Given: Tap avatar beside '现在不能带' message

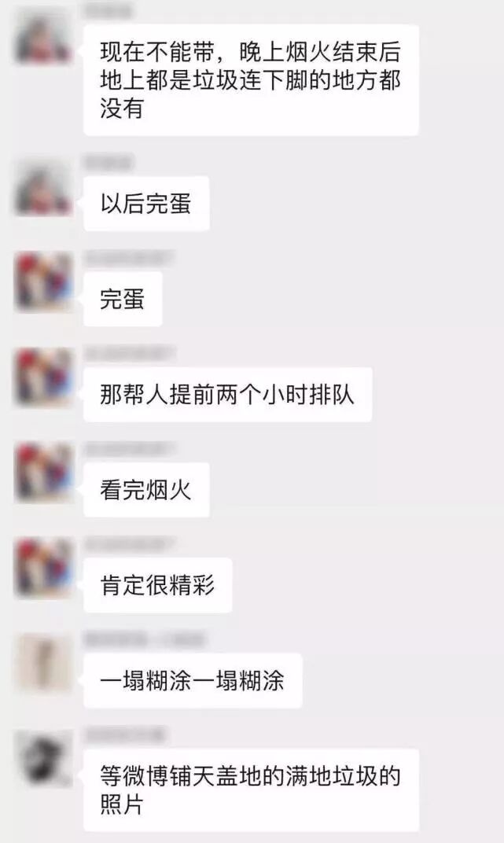Looking at the screenshot, I should click(43, 38).
